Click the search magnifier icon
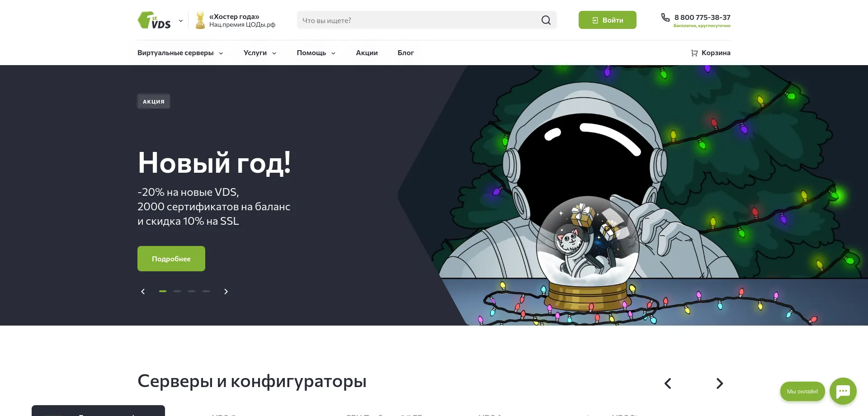868x416 pixels. [546, 20]
